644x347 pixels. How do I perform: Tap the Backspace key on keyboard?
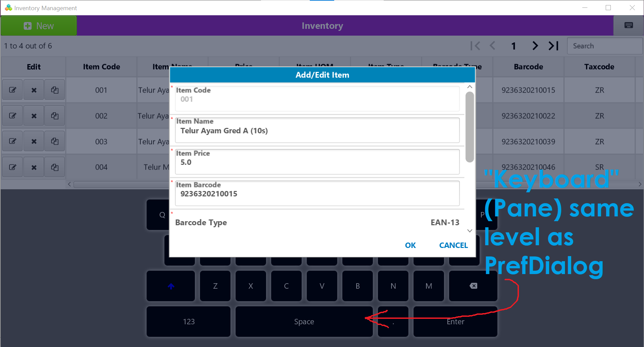pyautogui.click(x=473, y=286)
